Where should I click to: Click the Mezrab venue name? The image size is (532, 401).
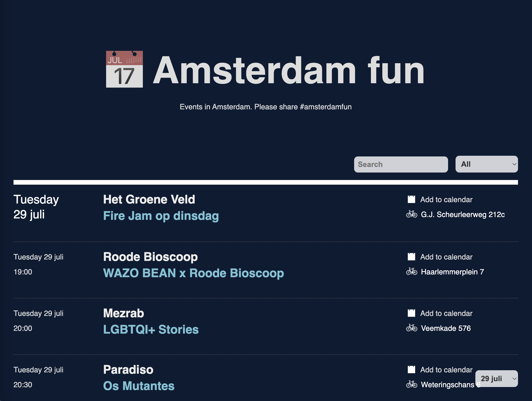click(x=123, y=313)
